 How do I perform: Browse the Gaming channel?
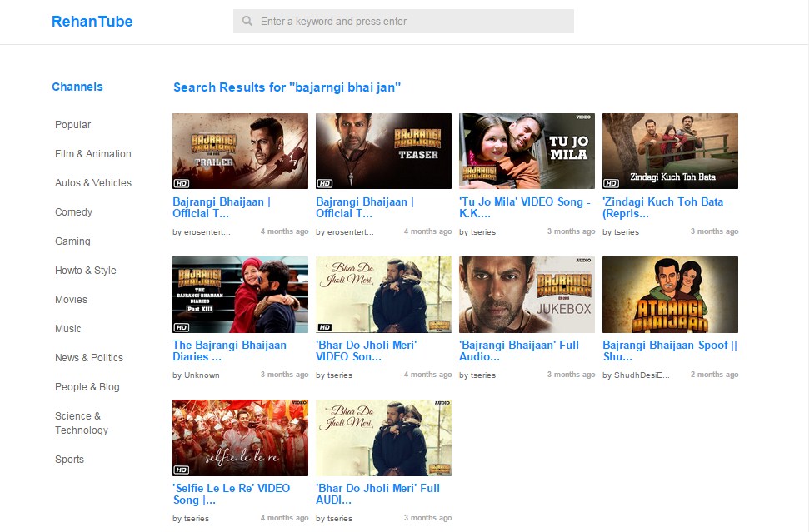pyautogui.click(x=72, y=241)
